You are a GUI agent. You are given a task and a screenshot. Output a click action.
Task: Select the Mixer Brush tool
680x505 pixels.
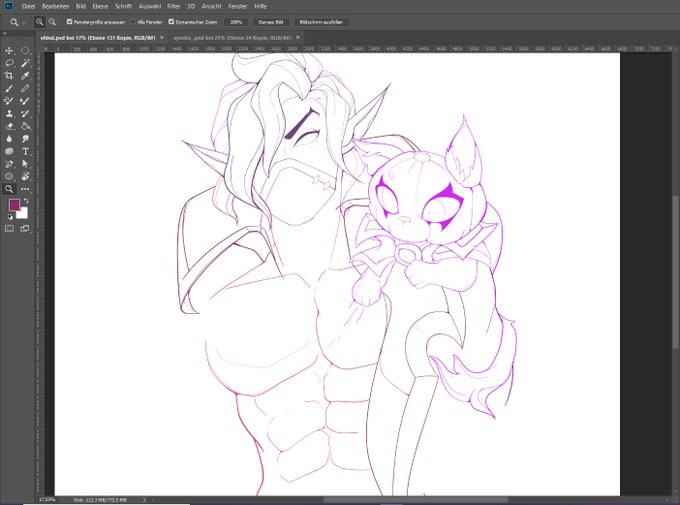click(25, 101)
